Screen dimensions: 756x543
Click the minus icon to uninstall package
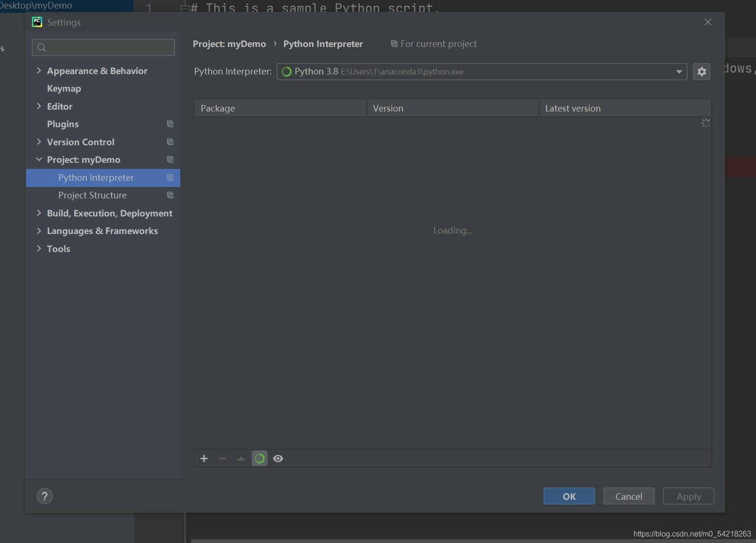223,459
